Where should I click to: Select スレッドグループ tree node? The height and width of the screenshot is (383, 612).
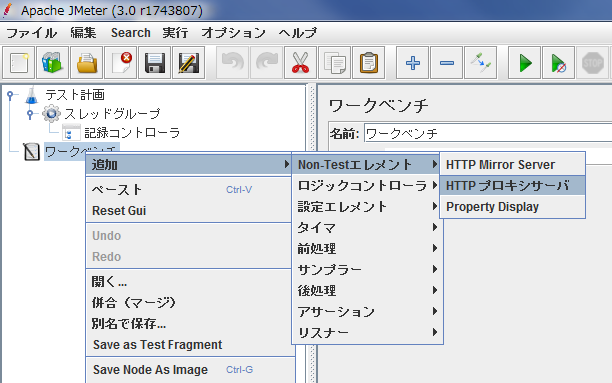(112, 114)
